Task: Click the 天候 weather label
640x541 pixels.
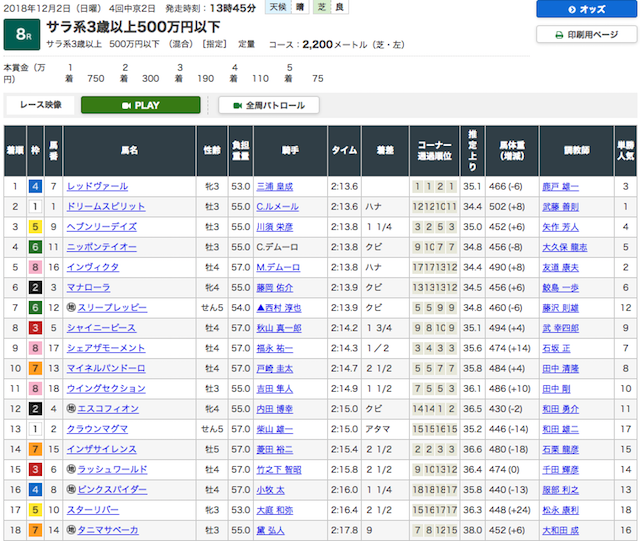Action: 278,7
